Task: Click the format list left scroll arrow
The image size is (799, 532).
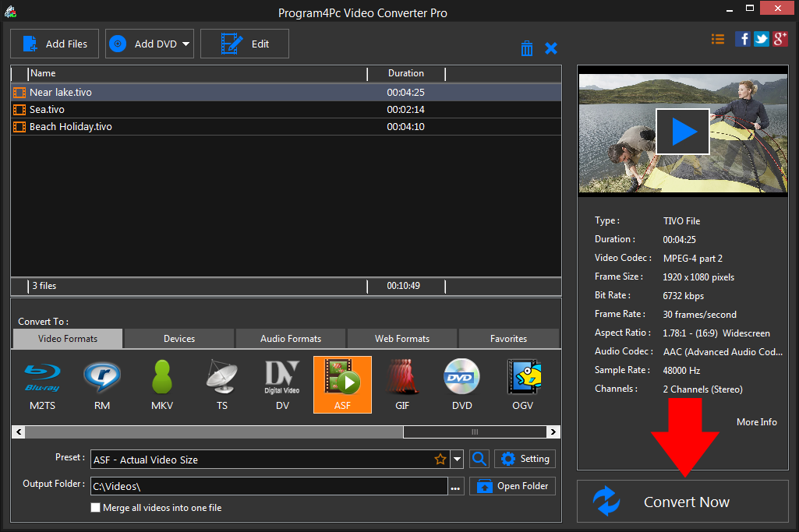Action: pos(19,432)
